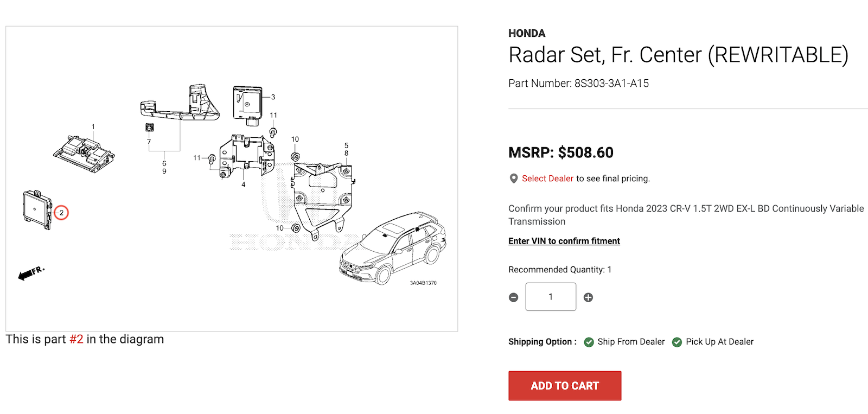Increase quantity with the plus icon
The width and height of the screenshot is (868, 414).
[588, 297]
